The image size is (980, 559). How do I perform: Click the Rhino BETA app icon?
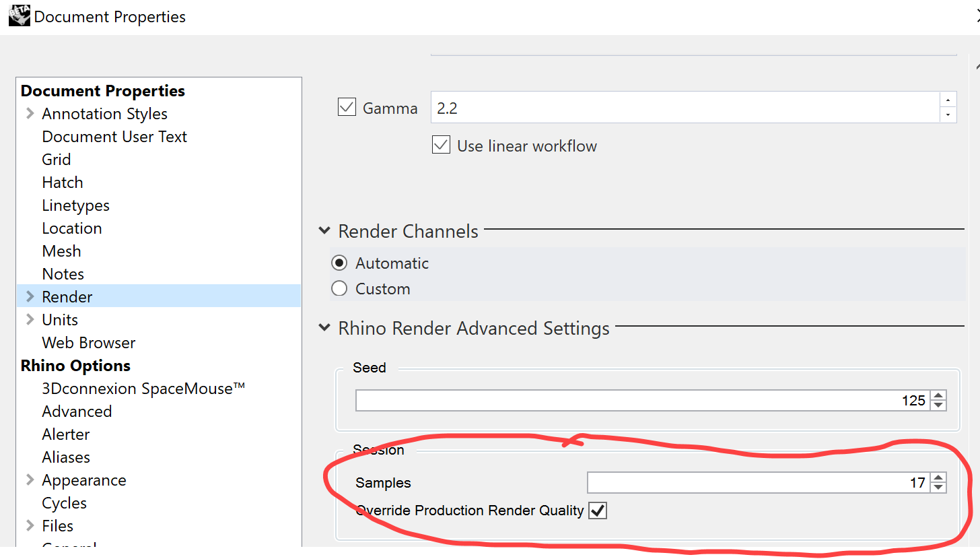18,15
